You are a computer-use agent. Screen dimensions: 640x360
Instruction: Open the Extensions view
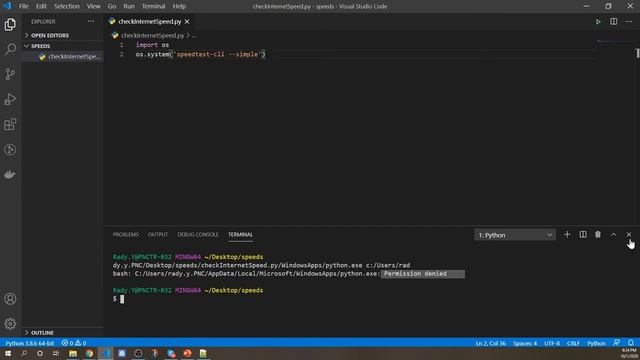(10, 124)
